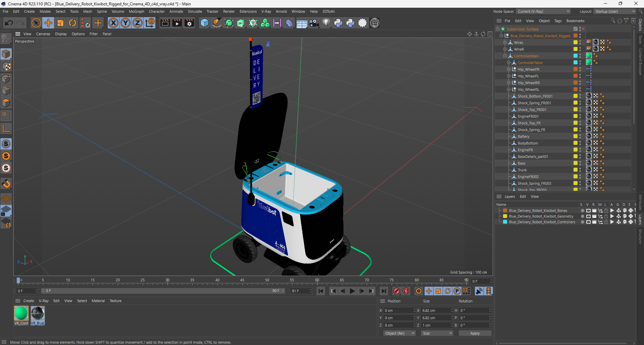
Task: Click the filter funnel icon in Object Manager
Action: click(x=626, y=21)
